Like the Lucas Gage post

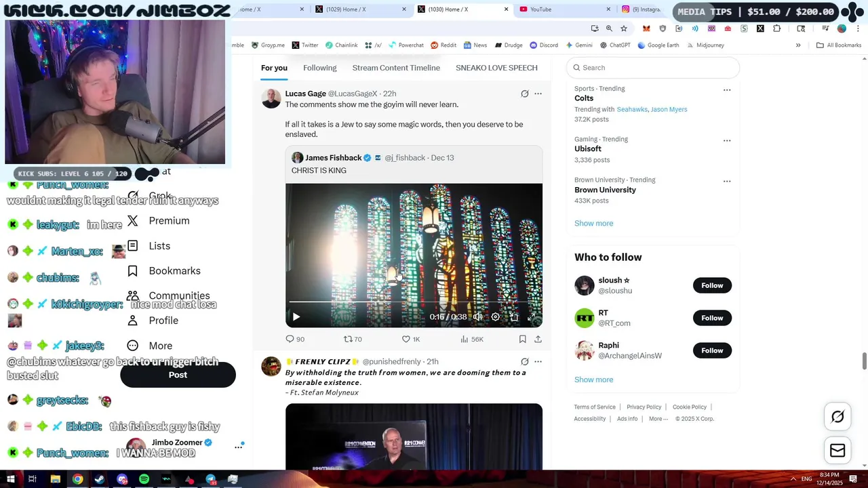(411, 339)
